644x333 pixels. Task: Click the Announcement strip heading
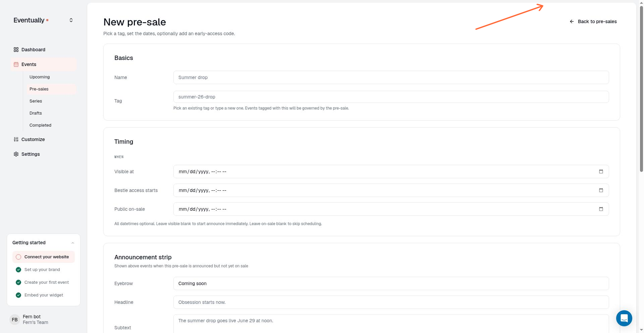(143, 257)
